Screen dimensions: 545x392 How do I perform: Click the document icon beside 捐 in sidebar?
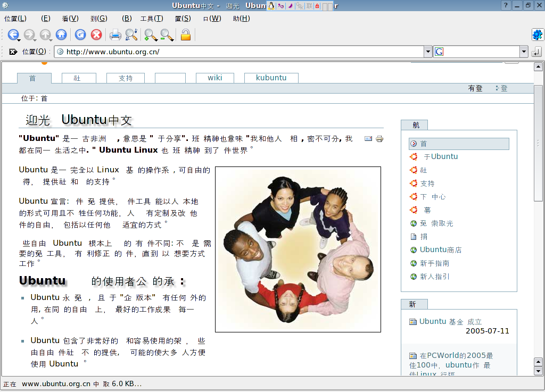pyautogui.click(x=413, y=237)
